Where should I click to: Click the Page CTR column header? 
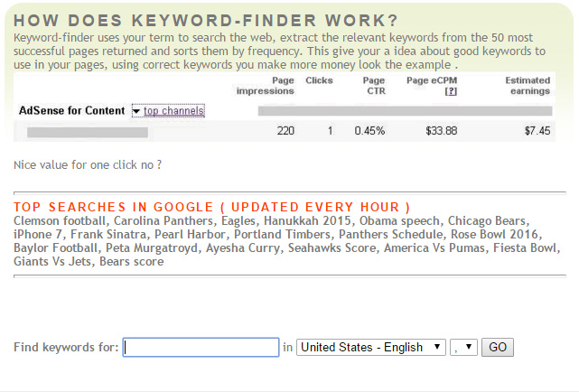(372, 85)
